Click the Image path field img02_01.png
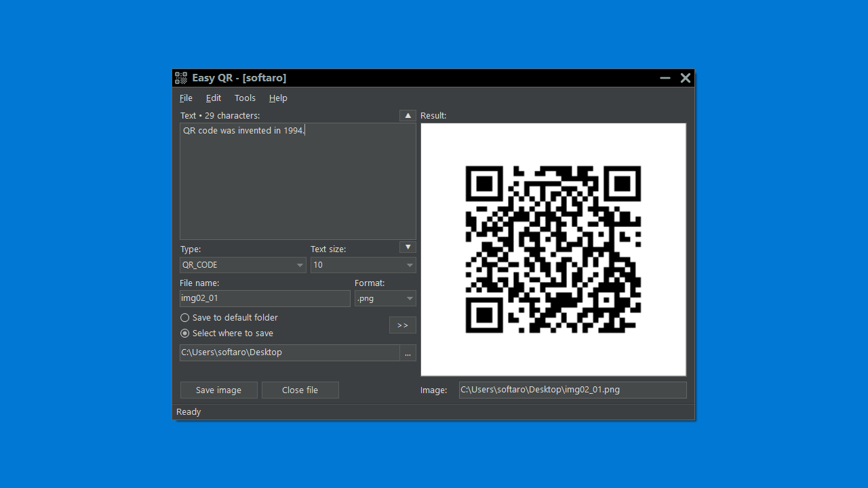 pyautogui.click(x=573, y=390)
